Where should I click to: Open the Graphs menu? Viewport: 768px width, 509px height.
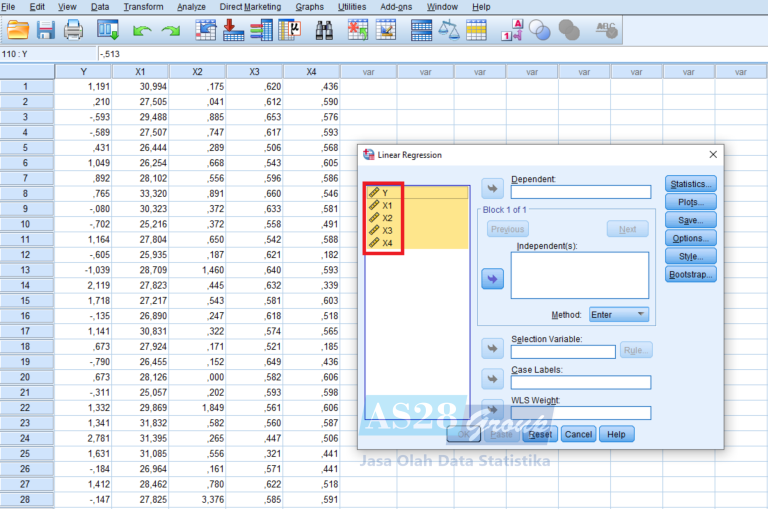pos(310,7)
